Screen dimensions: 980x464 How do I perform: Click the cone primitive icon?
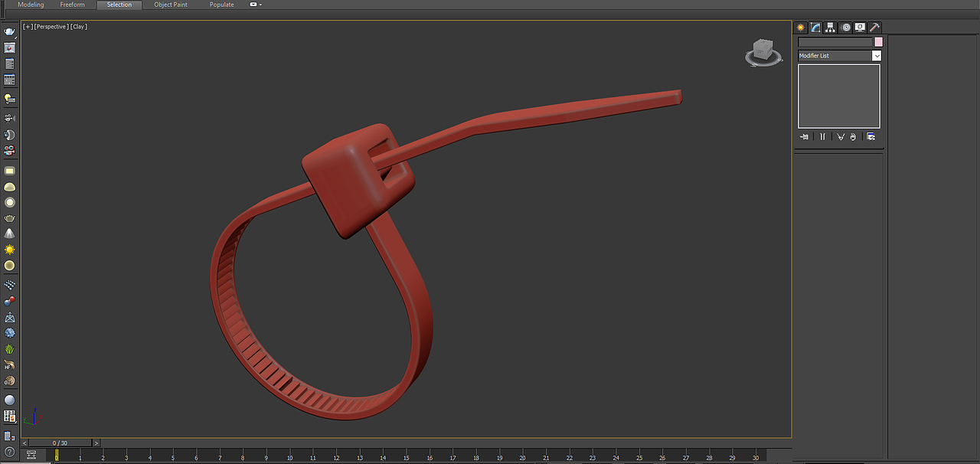(9, 234)
